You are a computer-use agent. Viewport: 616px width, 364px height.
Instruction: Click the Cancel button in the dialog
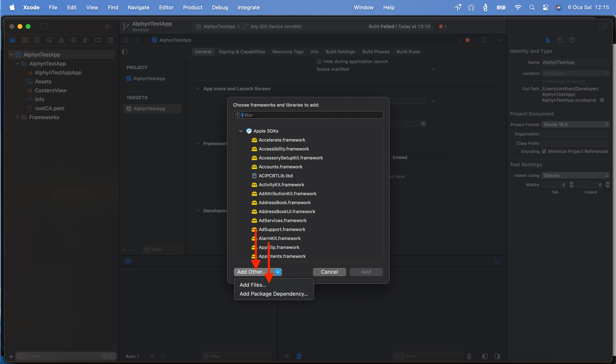click(330, 272)
